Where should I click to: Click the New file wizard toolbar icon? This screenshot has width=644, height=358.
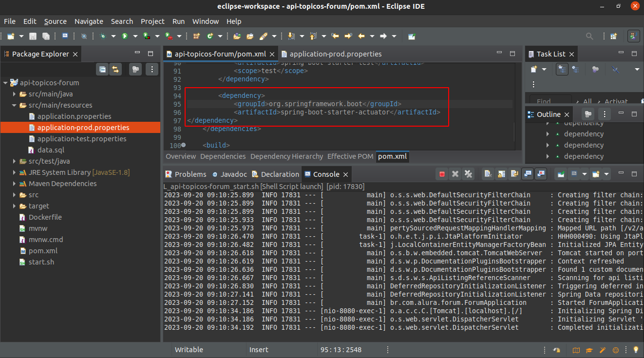point(10,36)
